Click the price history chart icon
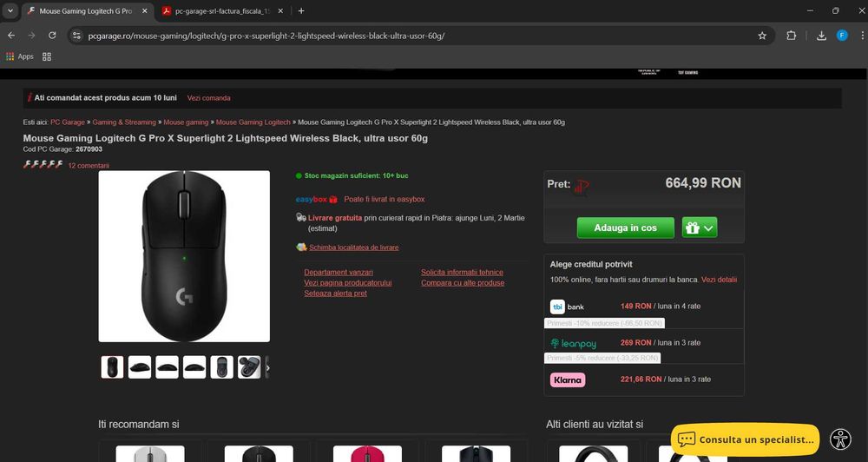 pos(582,187)
